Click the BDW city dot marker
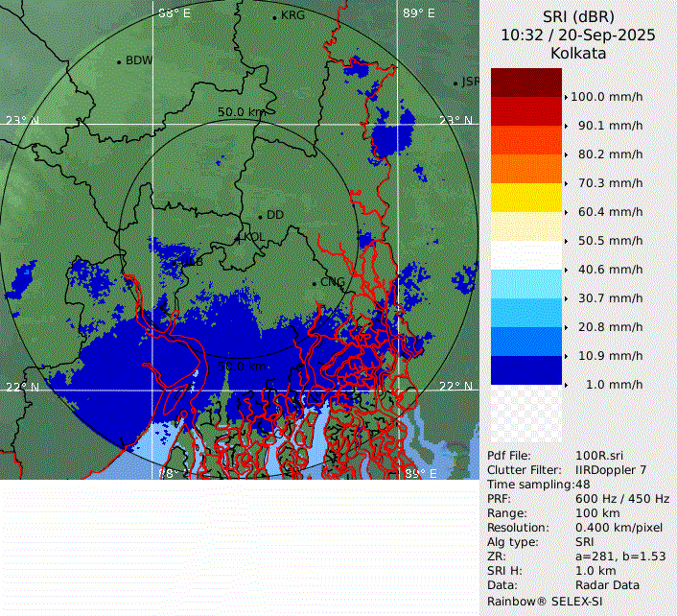The width and height of the screenshot is (677, 616). (x=120, y=61)
